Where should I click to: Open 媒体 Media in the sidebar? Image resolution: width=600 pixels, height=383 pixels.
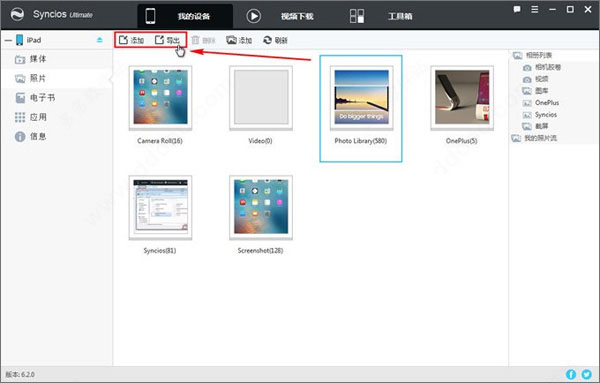[57, 59]
